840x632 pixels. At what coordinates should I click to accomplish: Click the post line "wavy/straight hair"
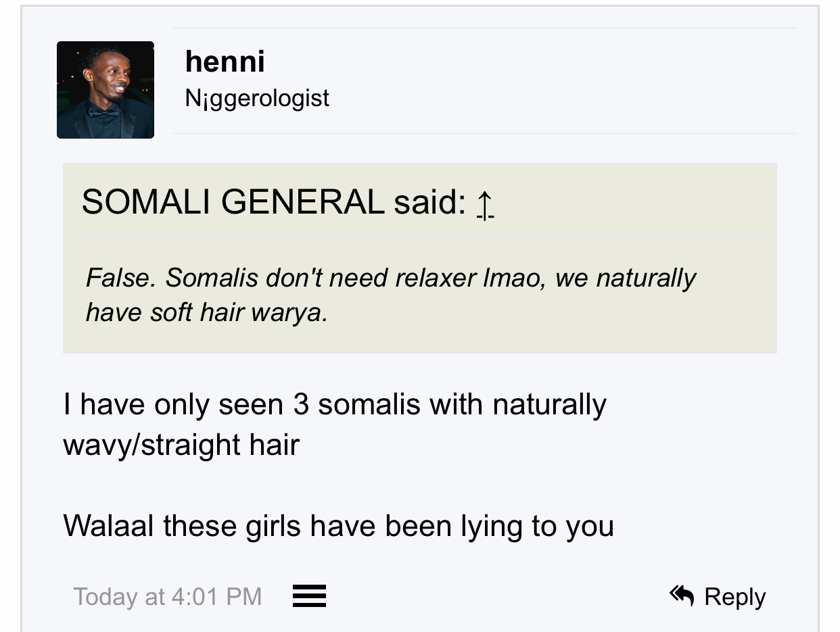pos(181,445)
